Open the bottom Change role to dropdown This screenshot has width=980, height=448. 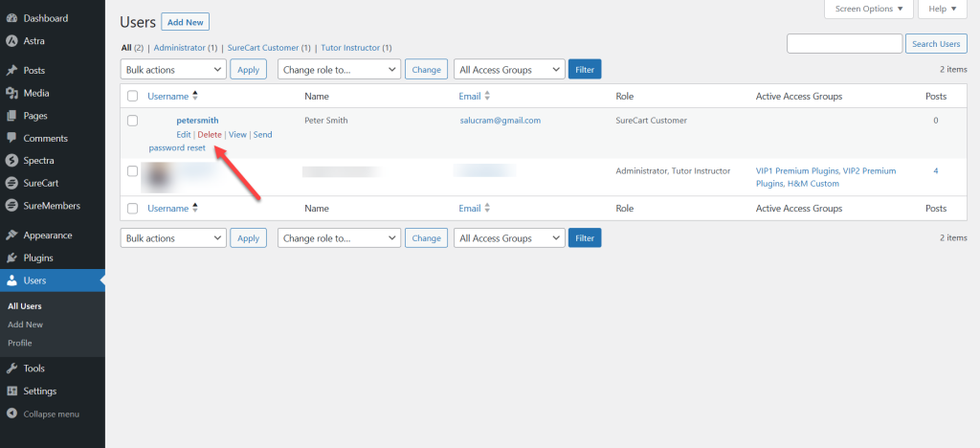point(340,238)
